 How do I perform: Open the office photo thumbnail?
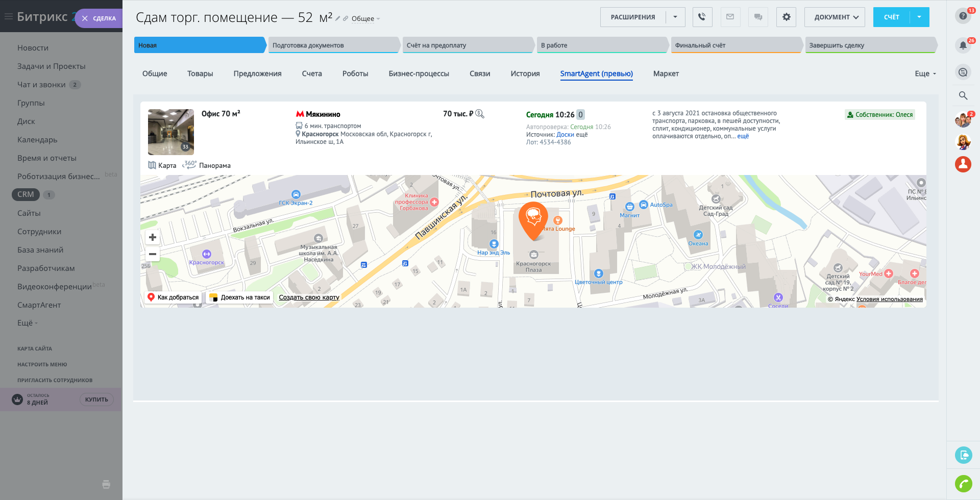[171, 132]
